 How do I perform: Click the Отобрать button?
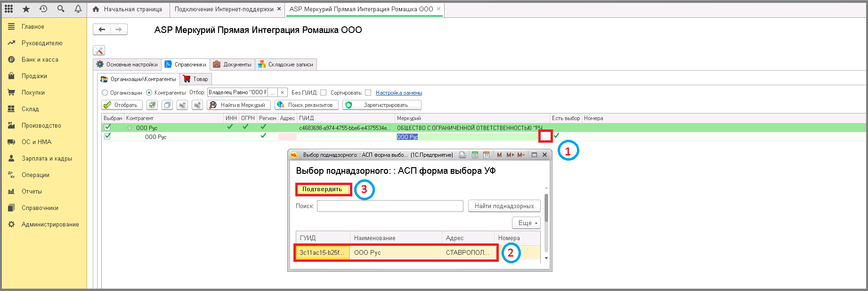click(122, 105)
